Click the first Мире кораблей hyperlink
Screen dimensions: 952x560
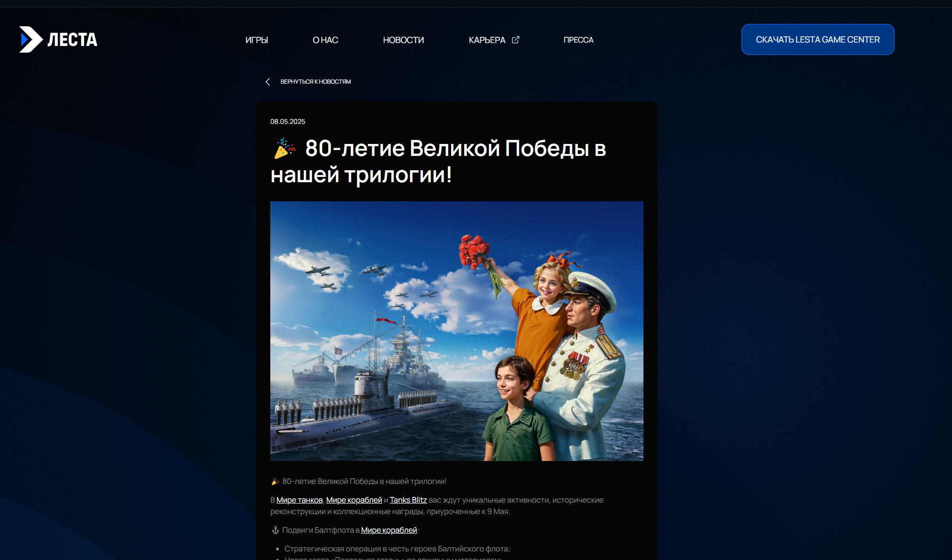[353, 499]
